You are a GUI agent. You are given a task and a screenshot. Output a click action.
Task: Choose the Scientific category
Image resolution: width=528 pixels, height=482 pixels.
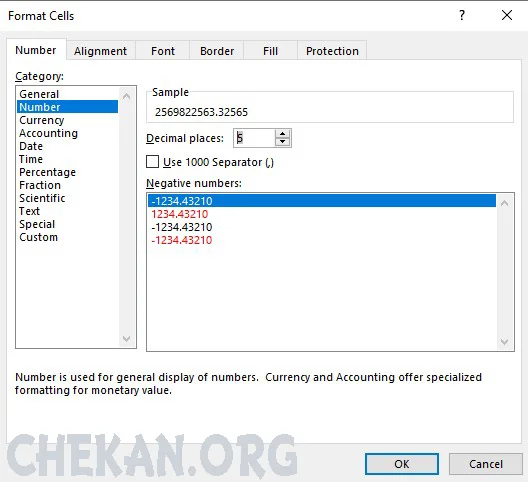tap(67, 198)
